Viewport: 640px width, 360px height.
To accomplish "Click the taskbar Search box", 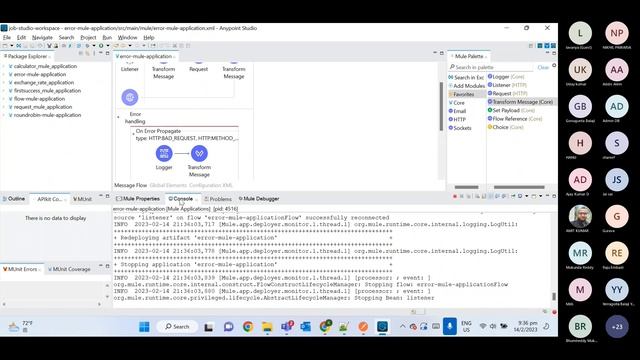I will [177, 327].
